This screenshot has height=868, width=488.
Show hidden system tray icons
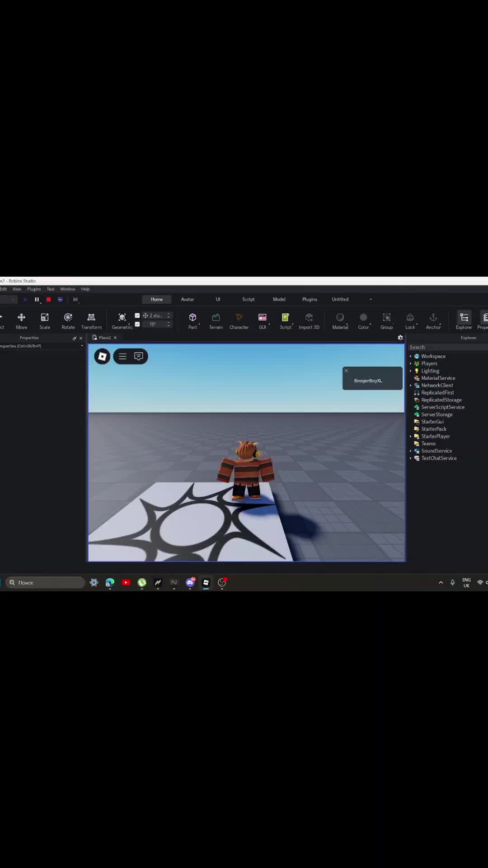coord(441,582)
